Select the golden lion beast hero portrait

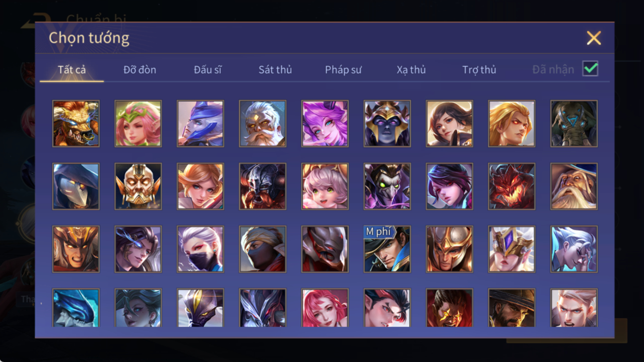[x=76, y=124]
